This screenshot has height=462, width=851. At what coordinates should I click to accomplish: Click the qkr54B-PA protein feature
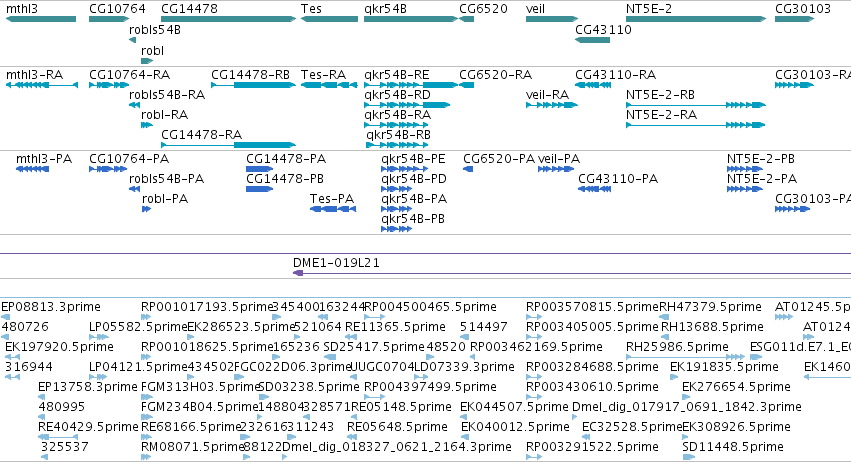(396, 209)
